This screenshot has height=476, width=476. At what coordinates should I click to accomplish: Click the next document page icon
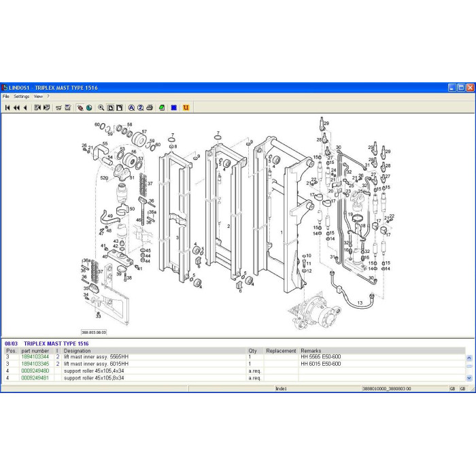46,107
